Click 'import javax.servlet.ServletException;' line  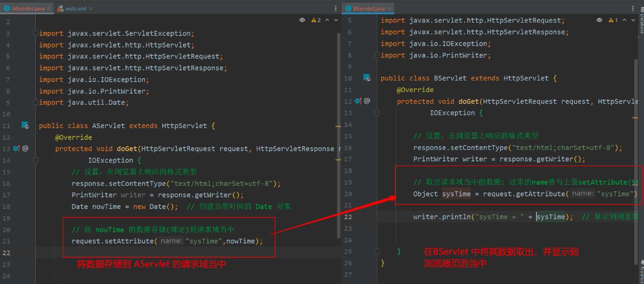point(117,33)
